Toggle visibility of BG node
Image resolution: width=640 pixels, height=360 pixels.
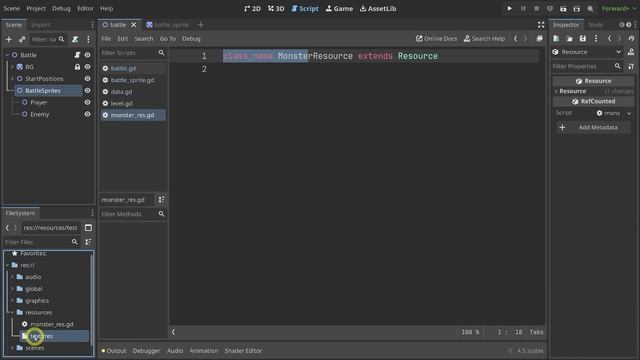pyautogui.click(x=87, y=67)
